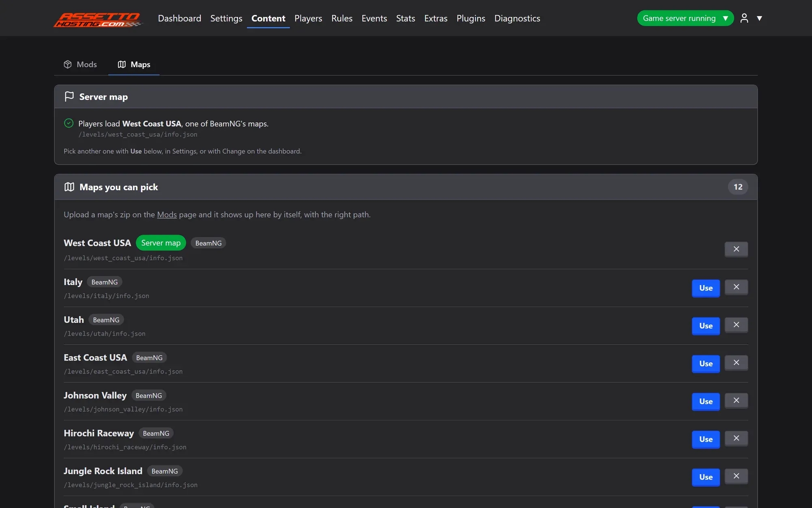Click the map count badge 12
The width and height of the screenshot is (812, 508).
[x=738, y=187]
